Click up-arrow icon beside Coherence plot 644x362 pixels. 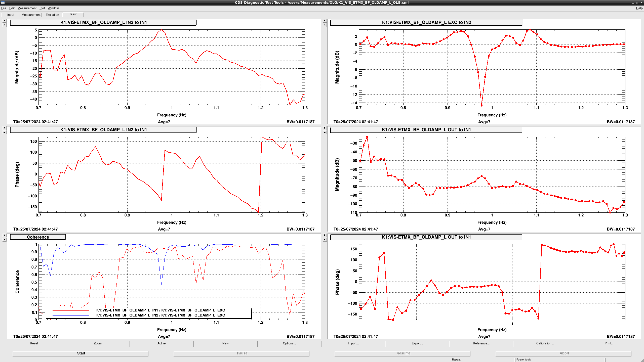[x=4, y=240]
